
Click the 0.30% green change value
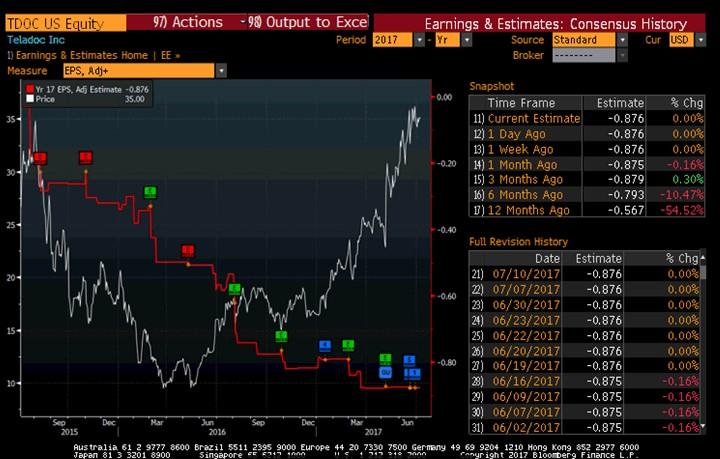tap(688, 179)
